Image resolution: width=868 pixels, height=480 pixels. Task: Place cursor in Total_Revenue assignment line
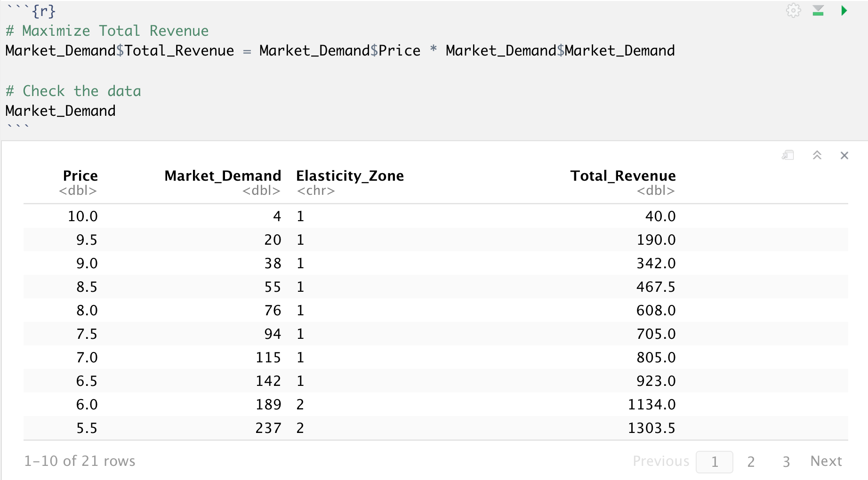click(339, 51)
